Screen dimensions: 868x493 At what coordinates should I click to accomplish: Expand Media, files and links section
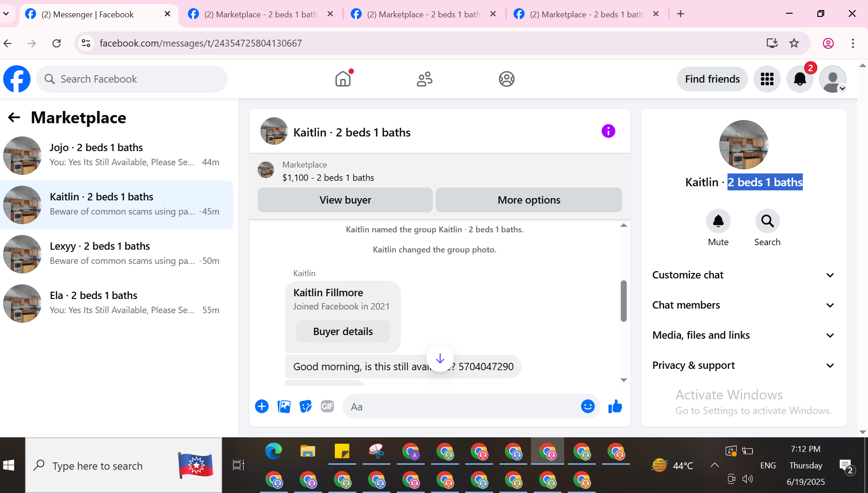(743, 335)
